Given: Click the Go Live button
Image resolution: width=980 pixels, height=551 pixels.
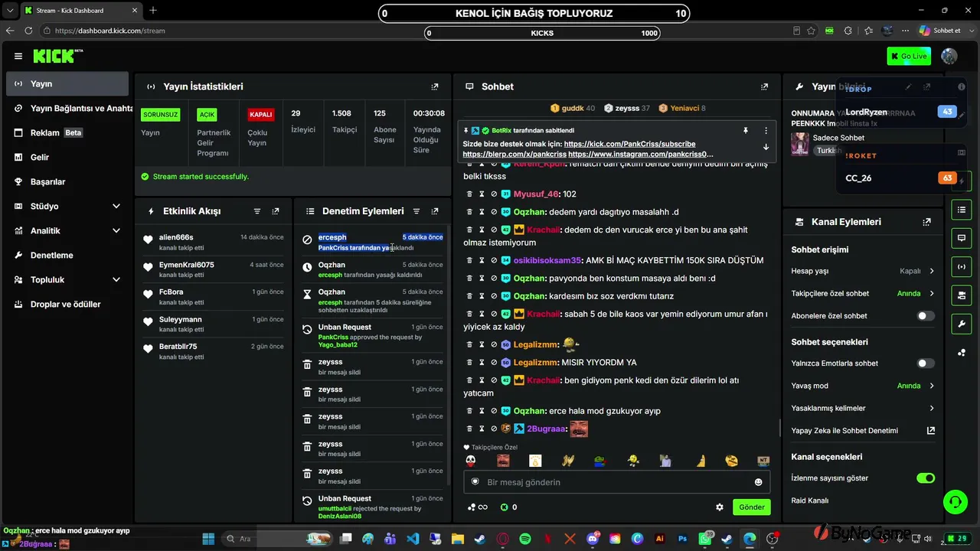Looking at the screenshot, I should (x=909, y=56).
